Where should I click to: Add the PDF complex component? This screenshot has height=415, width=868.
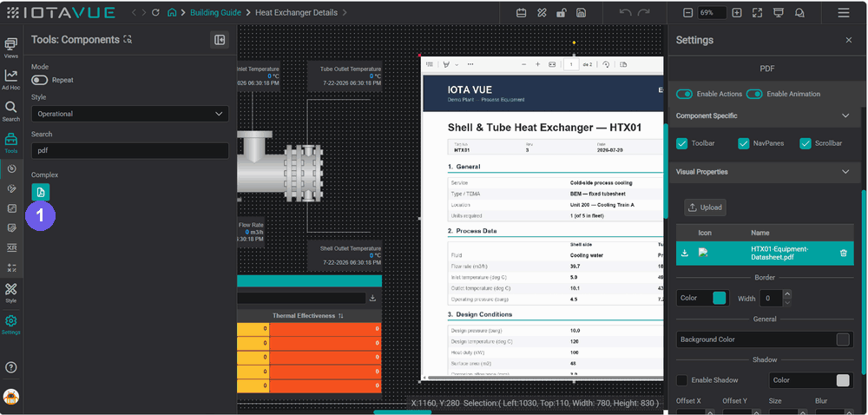coord(41,192)
